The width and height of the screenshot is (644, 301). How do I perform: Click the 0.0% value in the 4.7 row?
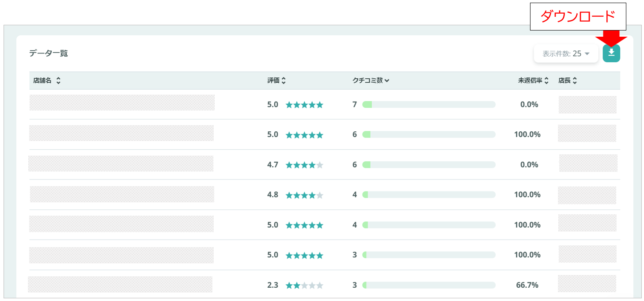click(529, 165)
